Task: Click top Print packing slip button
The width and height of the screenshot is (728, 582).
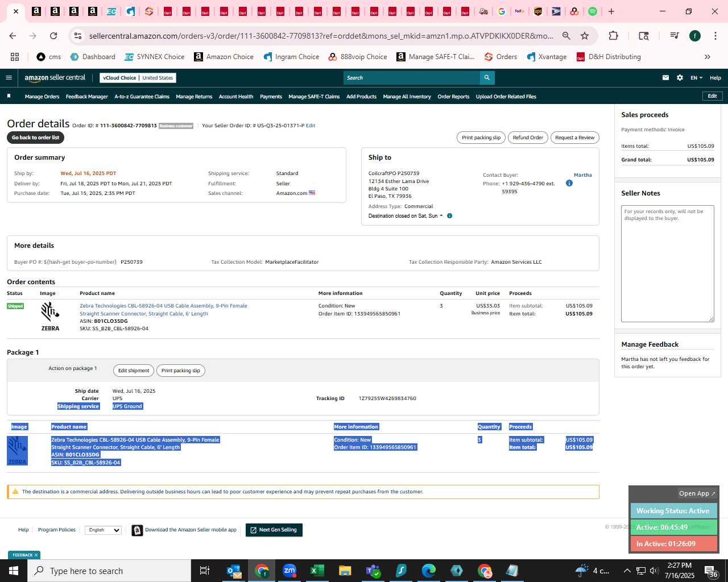Action: click(481, 138)
